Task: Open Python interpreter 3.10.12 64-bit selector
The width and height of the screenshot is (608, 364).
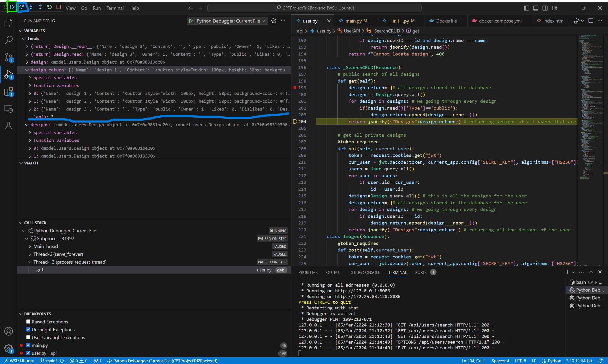Action: click(579, 361)
